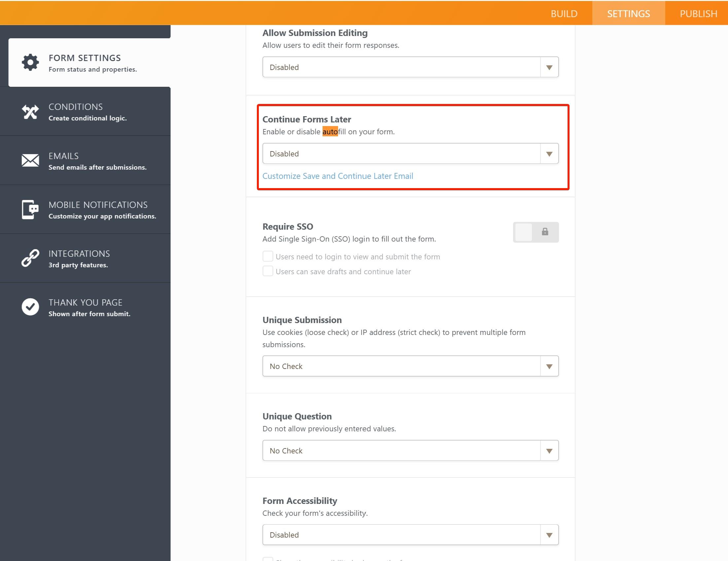Click the lock icon on Require SSO
This screenshot has height=561, width=728.
click(x=546, y=232)
